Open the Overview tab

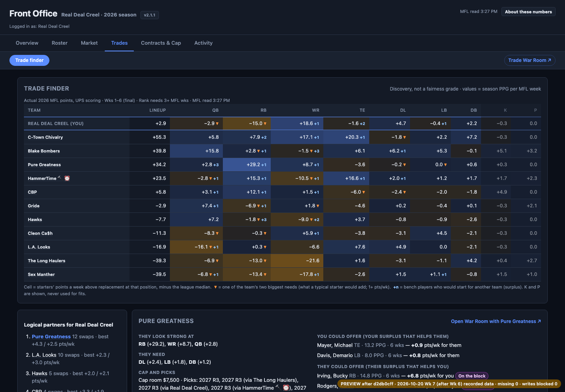27,43
